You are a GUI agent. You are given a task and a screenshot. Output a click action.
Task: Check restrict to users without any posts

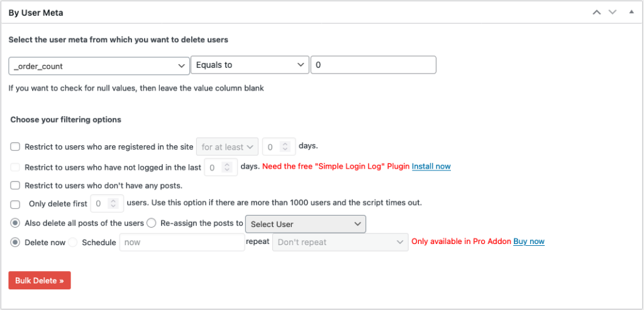point(15,185)
